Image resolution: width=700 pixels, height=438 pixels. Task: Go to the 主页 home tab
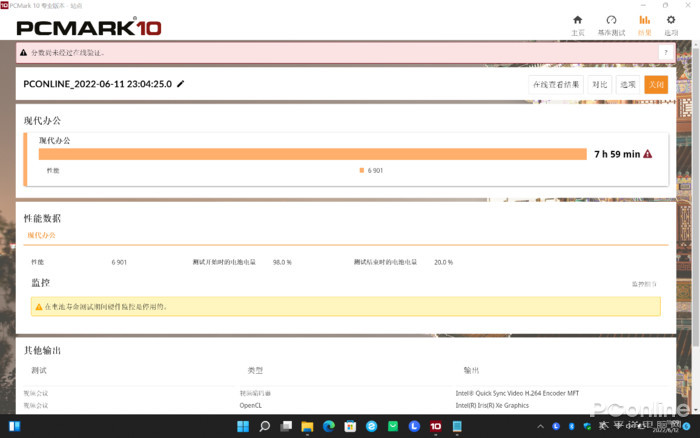pyautogui.click(x=577, y=25)
